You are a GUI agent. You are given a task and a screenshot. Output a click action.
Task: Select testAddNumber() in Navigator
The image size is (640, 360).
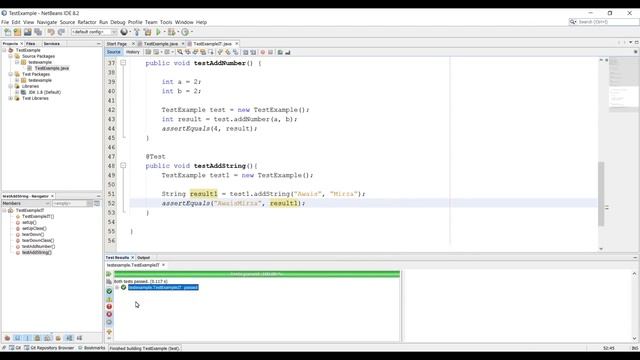38,247
